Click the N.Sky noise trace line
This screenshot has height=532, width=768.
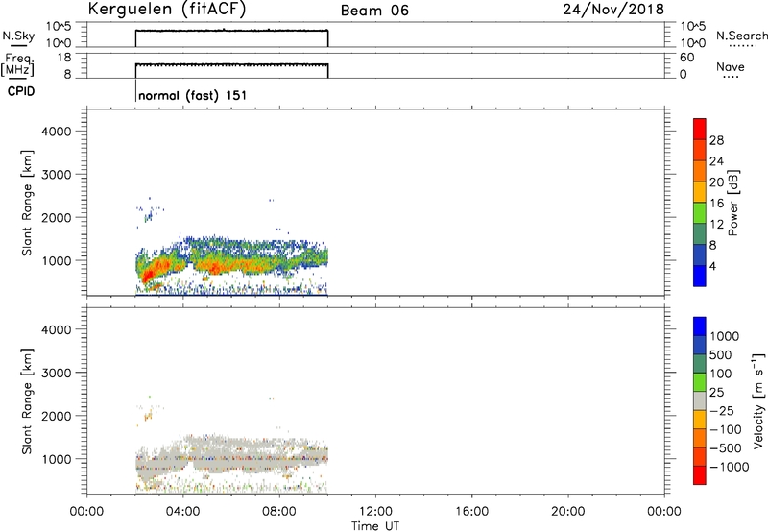[x=231, y=31]
